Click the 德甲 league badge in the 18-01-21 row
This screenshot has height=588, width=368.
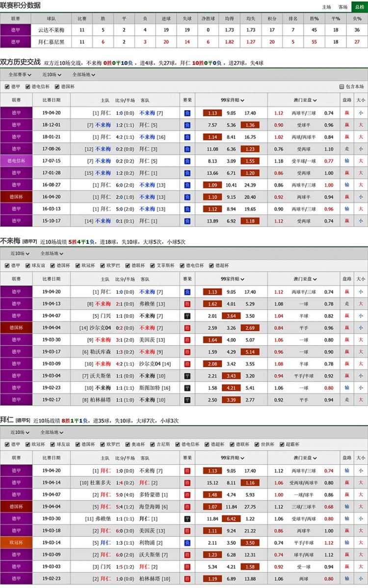16,137
